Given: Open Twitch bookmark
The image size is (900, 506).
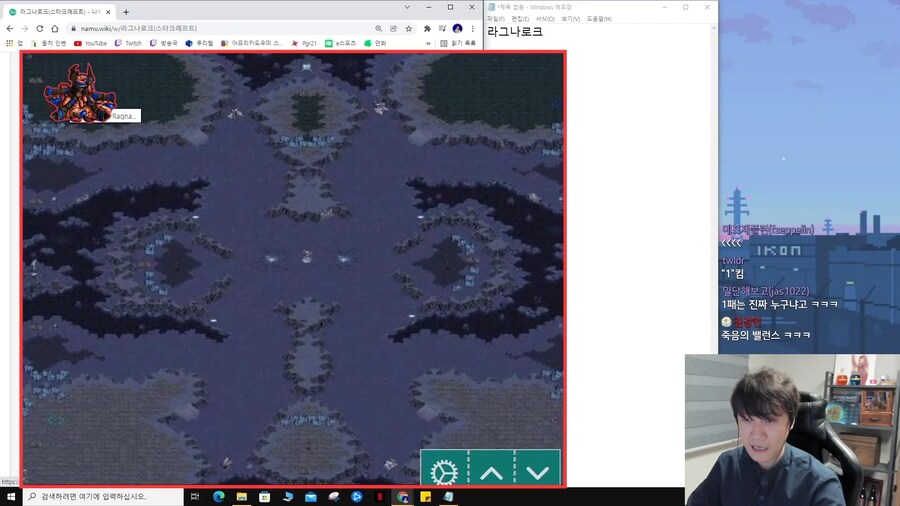Looking at the screenshot, I should (128, 43).
